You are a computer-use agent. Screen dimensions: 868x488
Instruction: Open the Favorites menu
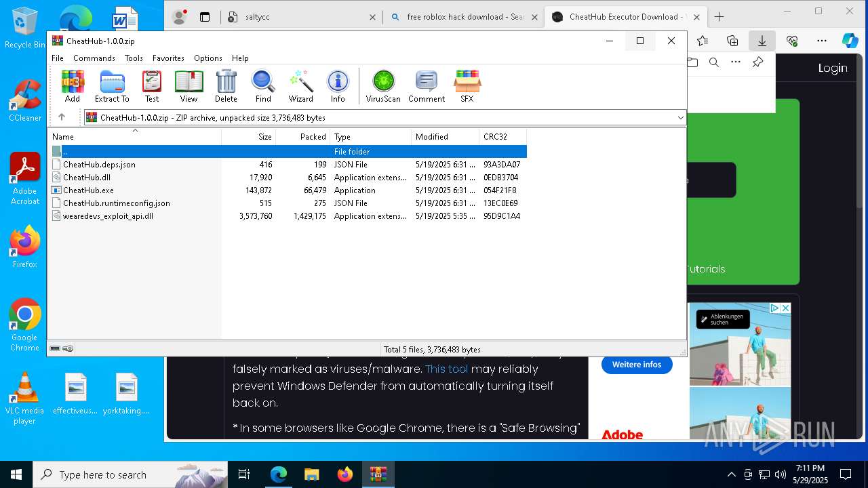point(168,58)
